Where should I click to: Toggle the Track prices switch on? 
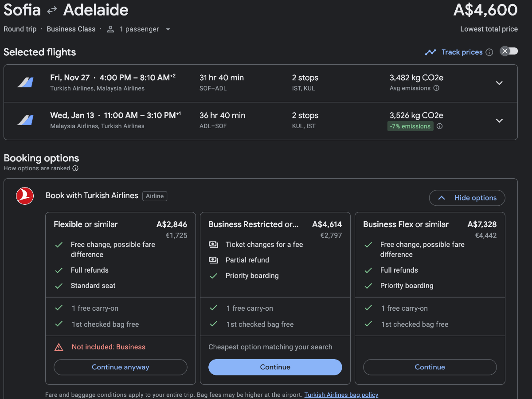pyautogui.click(x=509, y=51)
